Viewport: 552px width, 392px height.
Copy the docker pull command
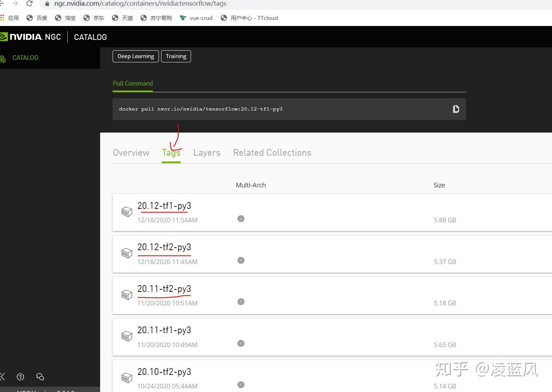(x=456, y=109)
